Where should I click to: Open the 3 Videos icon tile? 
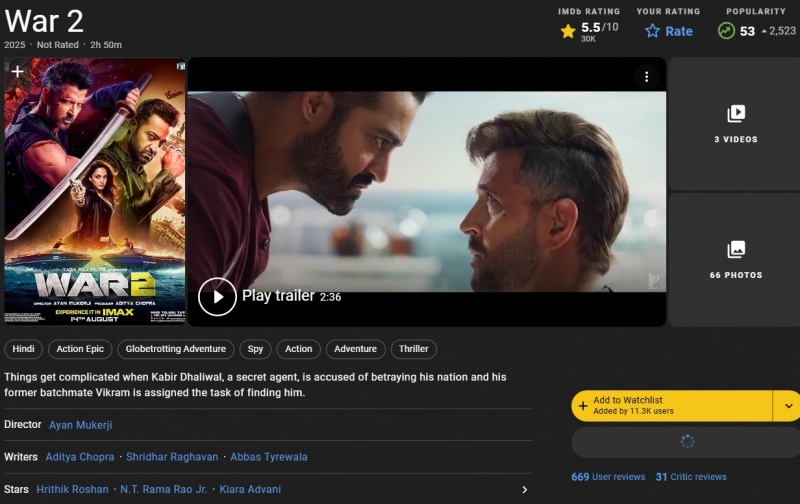point(736,114)
